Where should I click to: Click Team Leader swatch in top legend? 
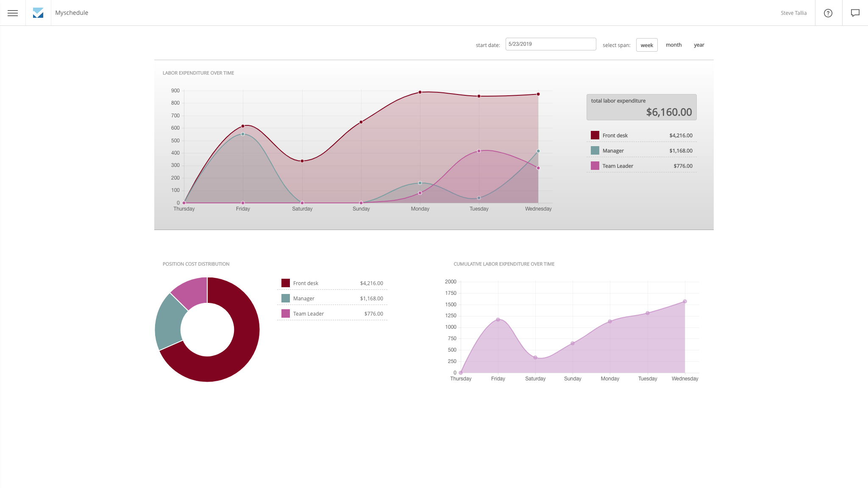pos(595,166)
